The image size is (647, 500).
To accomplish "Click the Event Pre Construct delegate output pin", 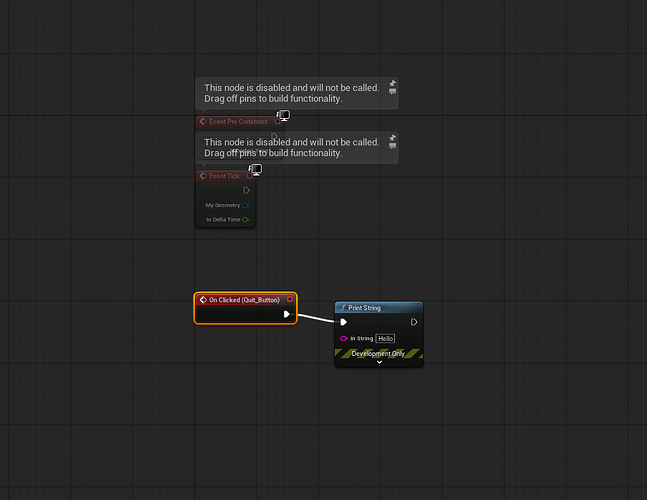I will (278, 121).
